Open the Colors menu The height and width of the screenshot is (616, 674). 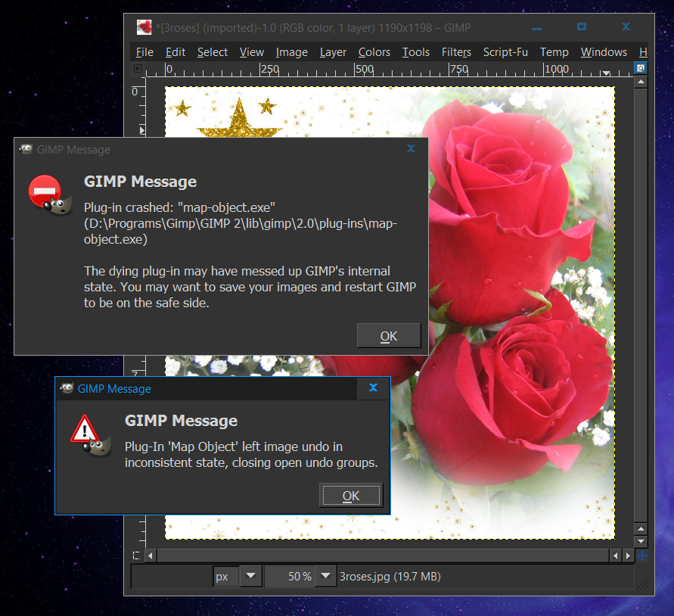coord(374,52)
